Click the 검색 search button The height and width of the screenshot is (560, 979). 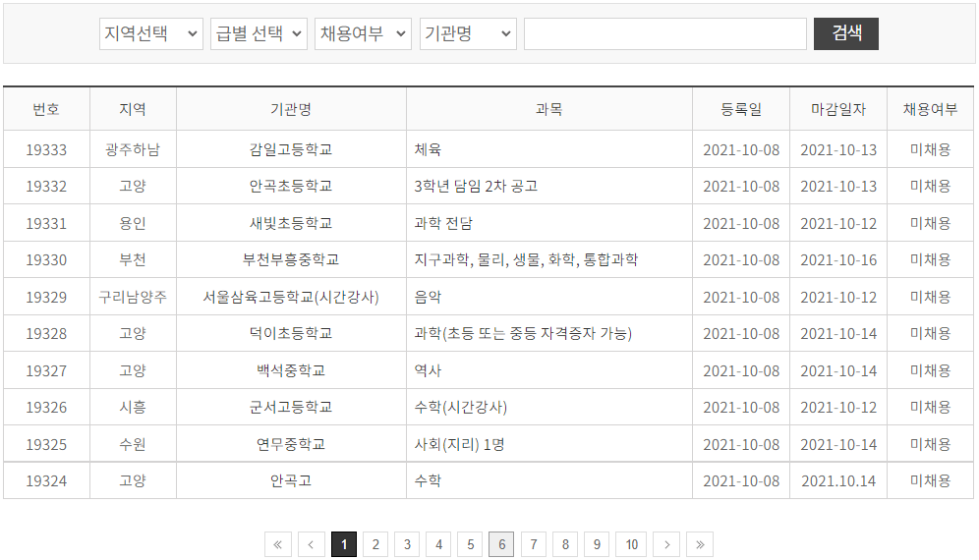click(x=846, y=33)
